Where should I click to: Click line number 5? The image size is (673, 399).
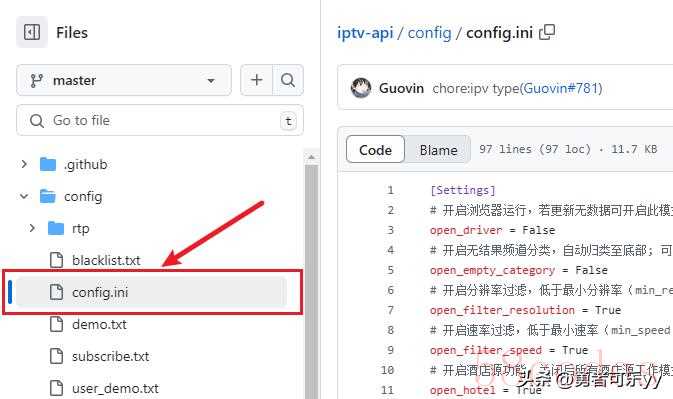pyautogui.click(x=390, y=270)
